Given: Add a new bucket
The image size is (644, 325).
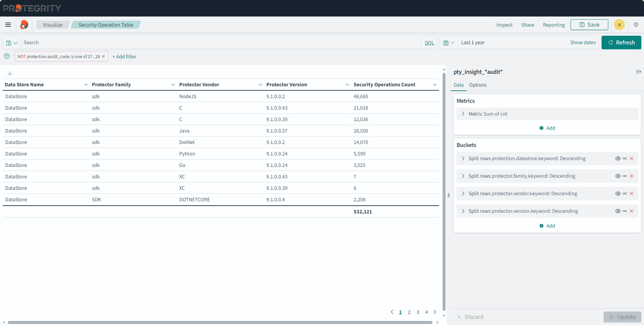Looking at the screenshot, I should coord(547,226).
